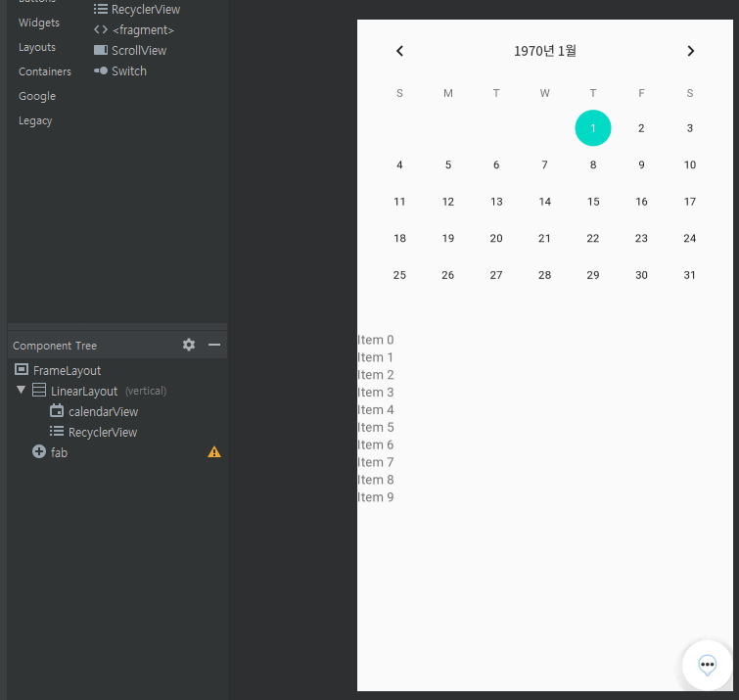Select FrameLayout in the Component Tree
This screenshot has height=700, width=739.
point(67,370)
